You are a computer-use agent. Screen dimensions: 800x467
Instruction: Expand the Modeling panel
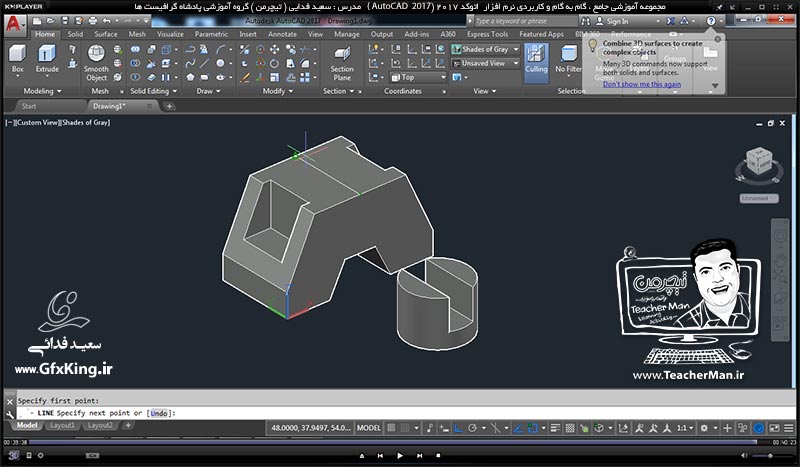pos(43,91)
